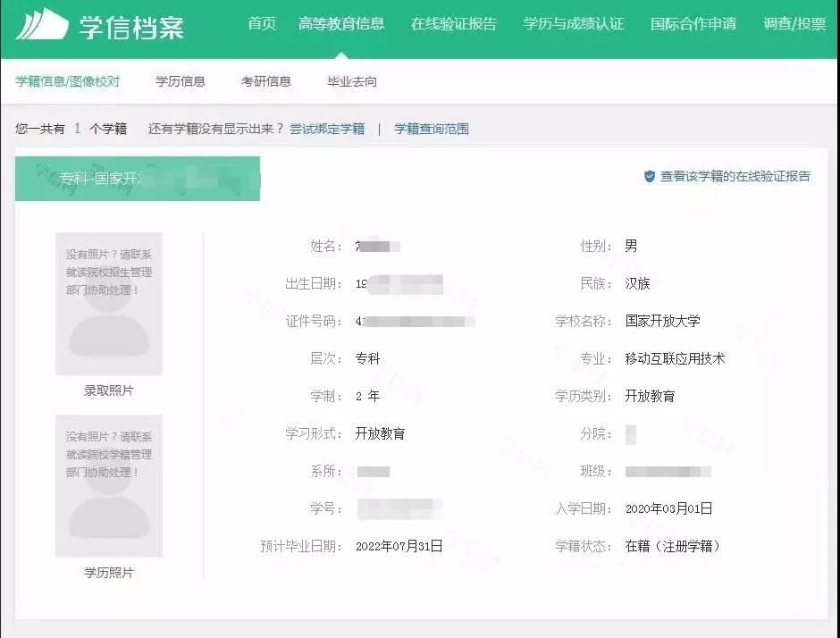
Task: Click the 录取照片 caption
Action: point(109,390)
